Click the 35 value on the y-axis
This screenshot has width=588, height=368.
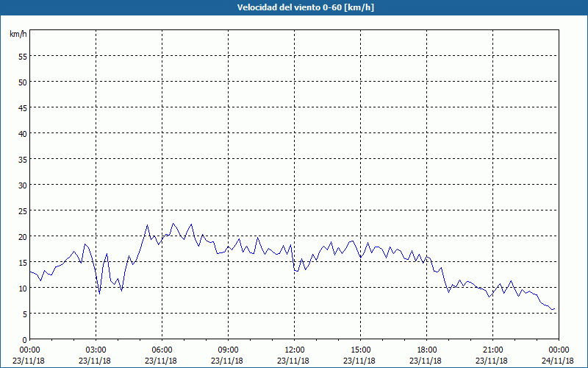(x=23, y=160)
